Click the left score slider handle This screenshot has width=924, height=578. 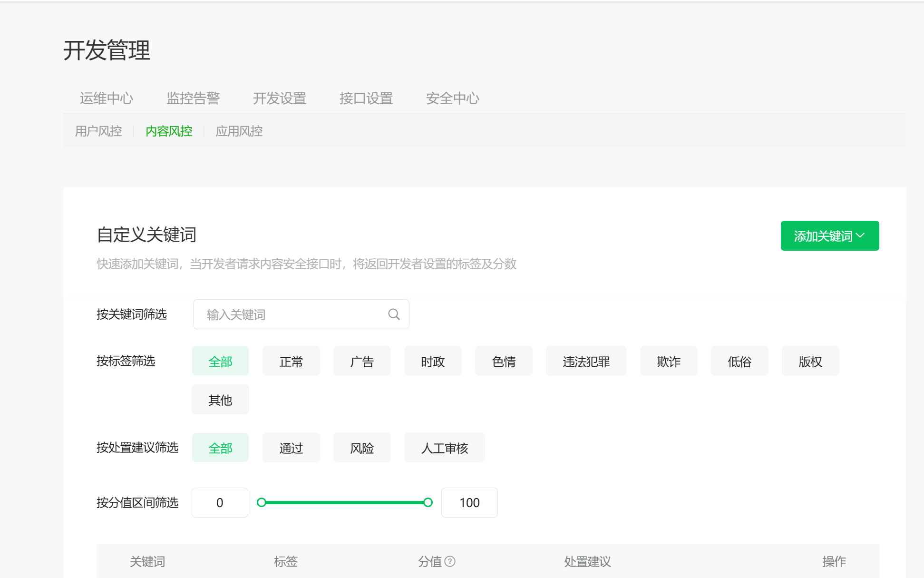[261, 502]
